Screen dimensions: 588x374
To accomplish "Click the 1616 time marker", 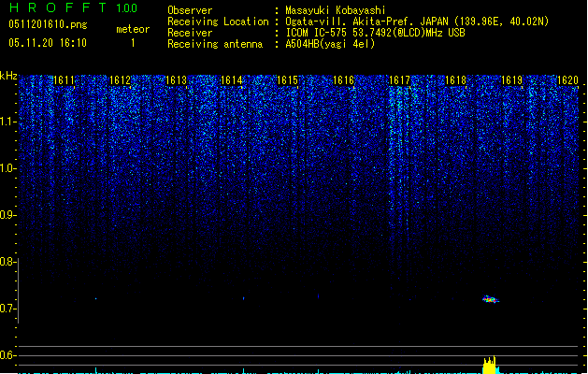I will pos(343,80).
